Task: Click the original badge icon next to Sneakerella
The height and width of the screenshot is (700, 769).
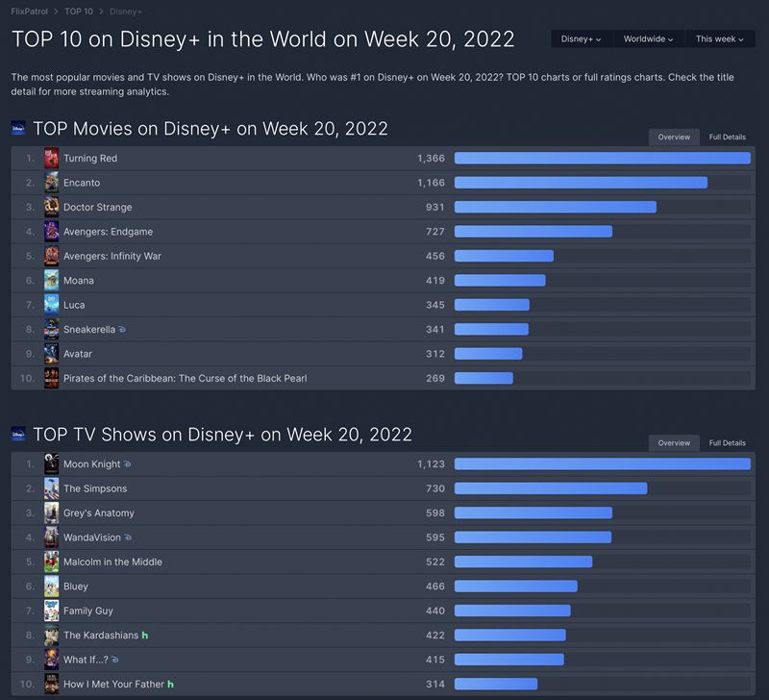Action: (x=122, y=330)
